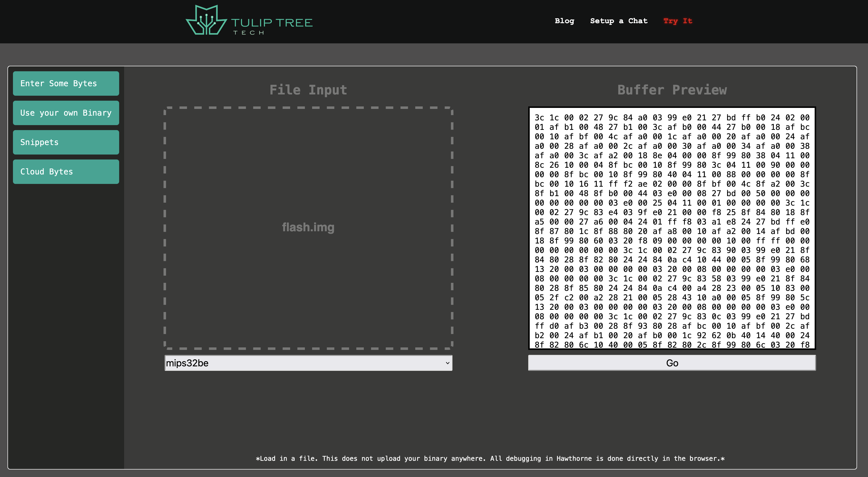Screen dimensions: 868x477
Task: Select the Enter Some Bytes option
Action: tap(66, 83)
